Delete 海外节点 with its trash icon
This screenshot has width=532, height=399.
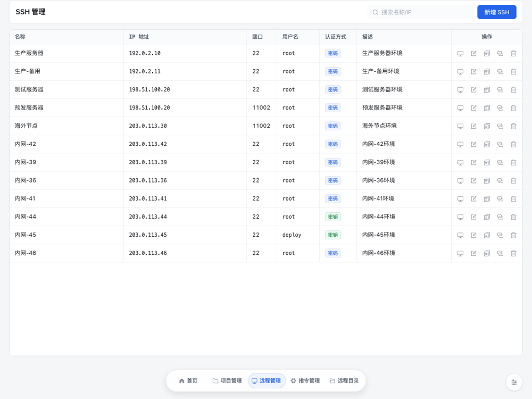click(514, 126)
